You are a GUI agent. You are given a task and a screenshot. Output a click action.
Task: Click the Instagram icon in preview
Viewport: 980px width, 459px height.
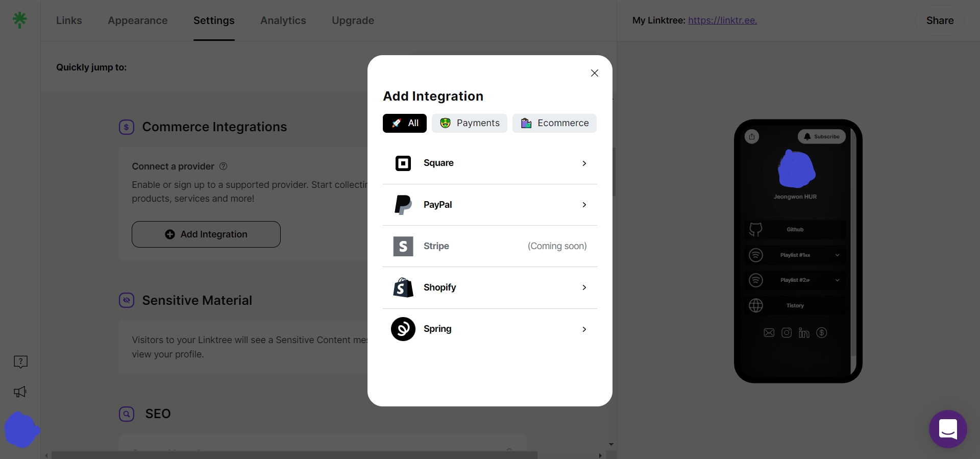click(x=787, y=333)
